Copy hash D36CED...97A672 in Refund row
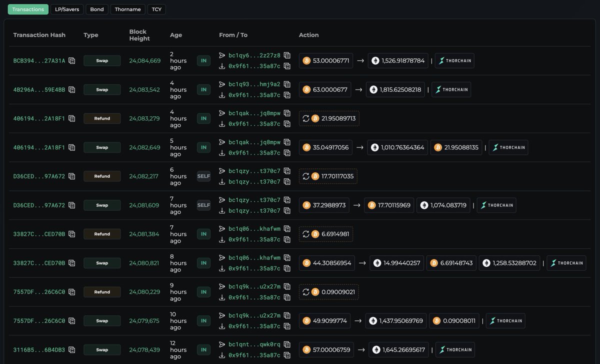 click(x=72, y=176)
